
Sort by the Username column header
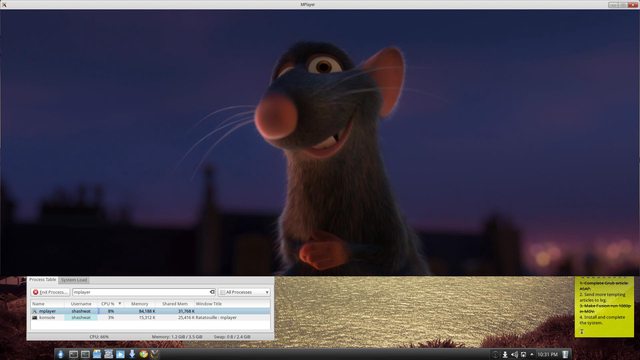pos(81,304)
